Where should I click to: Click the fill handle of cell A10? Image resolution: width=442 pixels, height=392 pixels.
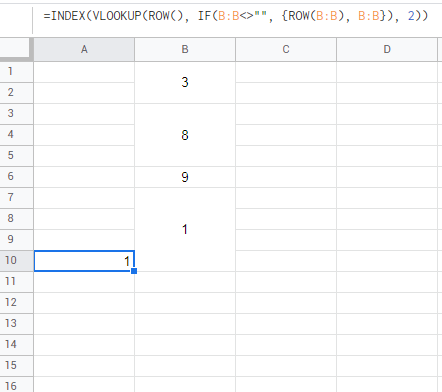pyautogui.click(x=134, y=271)
